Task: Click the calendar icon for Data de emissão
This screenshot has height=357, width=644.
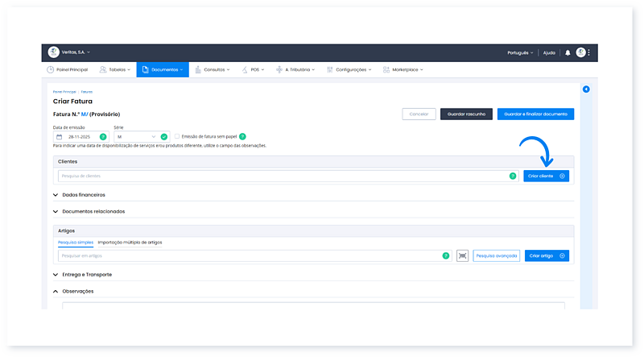Action: [x=59, y=137]
